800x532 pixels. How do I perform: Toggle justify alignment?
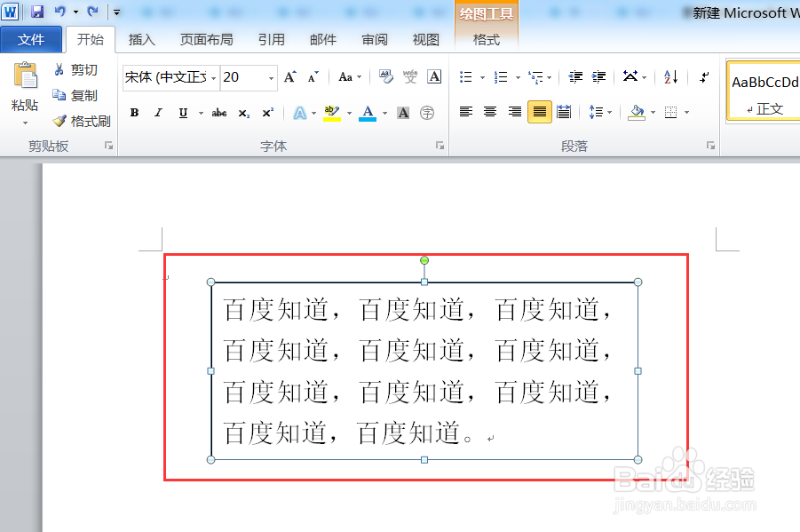pos(540,112)
